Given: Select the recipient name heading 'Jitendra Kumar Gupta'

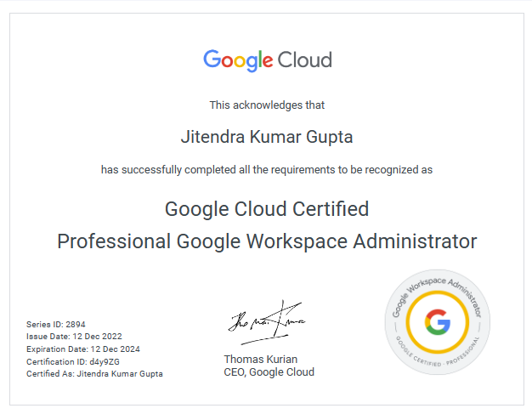Looking at the screenshot, I should (267, 137).
